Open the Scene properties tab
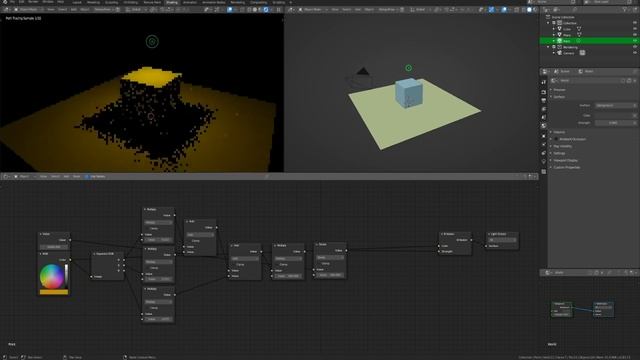Screen dimensions: 640x360 544,118
